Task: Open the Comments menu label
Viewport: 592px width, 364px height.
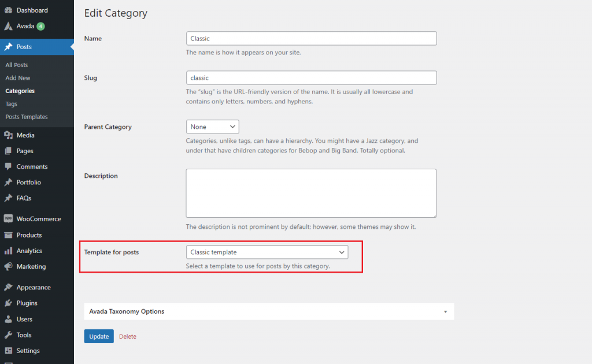Action: coord(32,166)
